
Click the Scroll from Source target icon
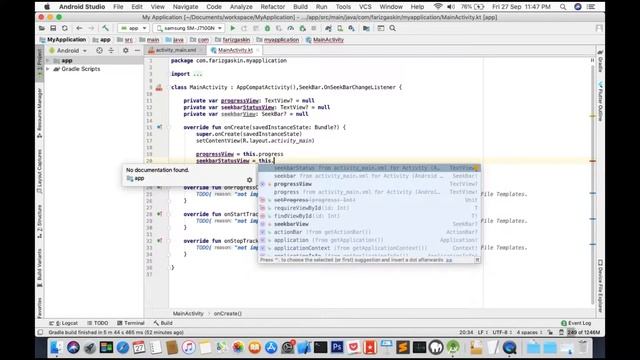click(99, 51)
